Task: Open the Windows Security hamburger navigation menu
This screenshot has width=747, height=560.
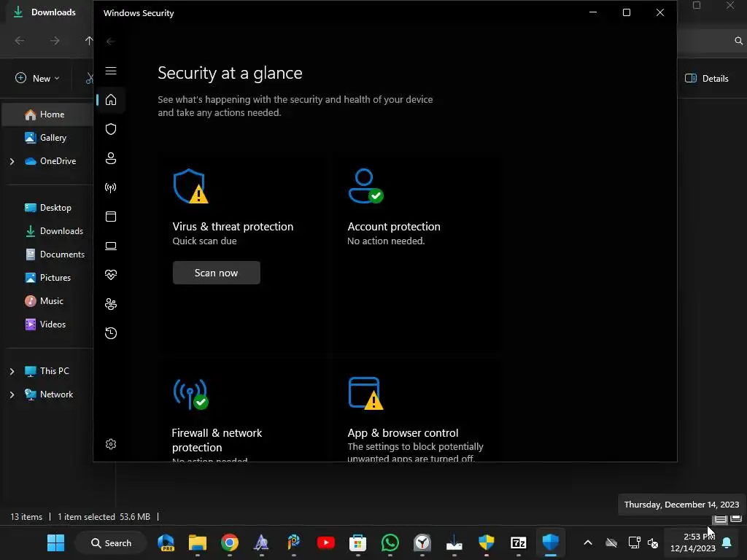Action: tap(111, 71)
